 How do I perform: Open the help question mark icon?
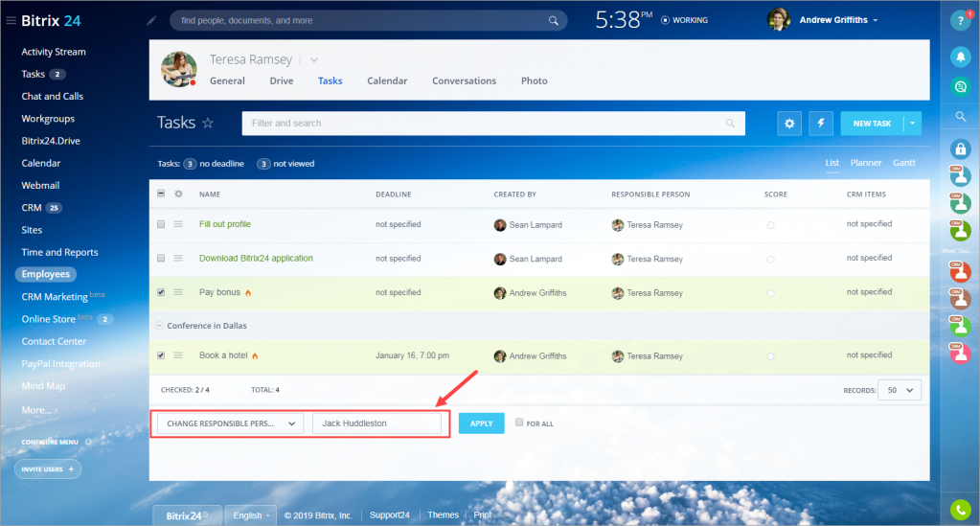pos(961,21)
